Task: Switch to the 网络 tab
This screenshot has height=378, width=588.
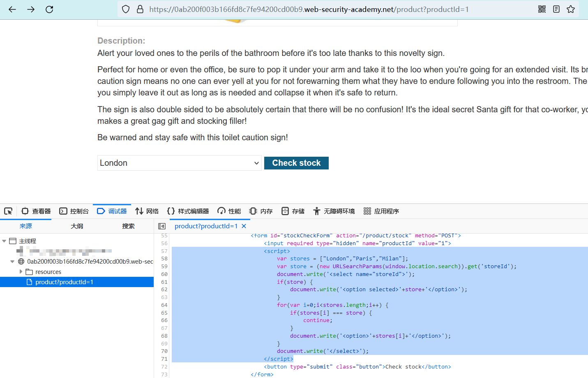Action: point(147,211)
